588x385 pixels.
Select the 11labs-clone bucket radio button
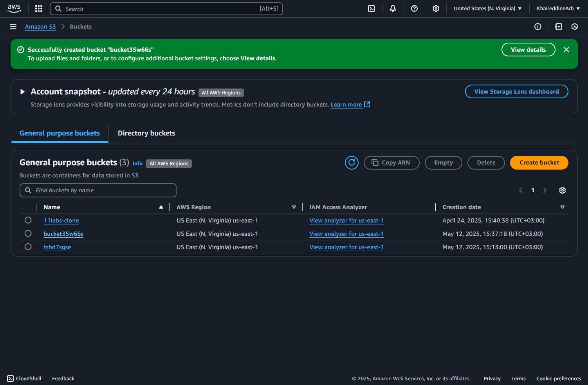[x=28, y=220]
